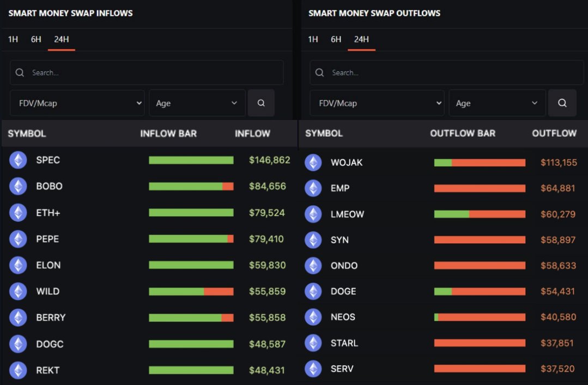Image resolution: width=588 pixels, height=385 pixels.
Task: Click the SYMBOL header in Inflows table
Action: click(x=27, y=134)
